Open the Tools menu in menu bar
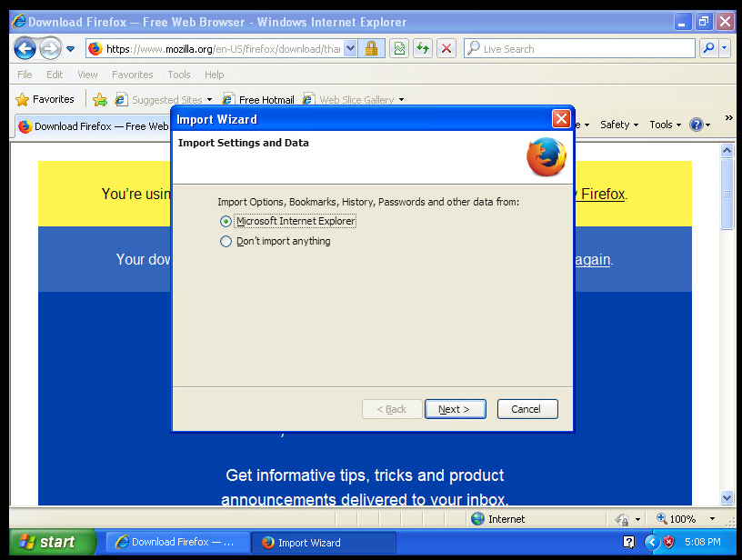The height and width of the screenshot is (560, 742). (179, 75)
